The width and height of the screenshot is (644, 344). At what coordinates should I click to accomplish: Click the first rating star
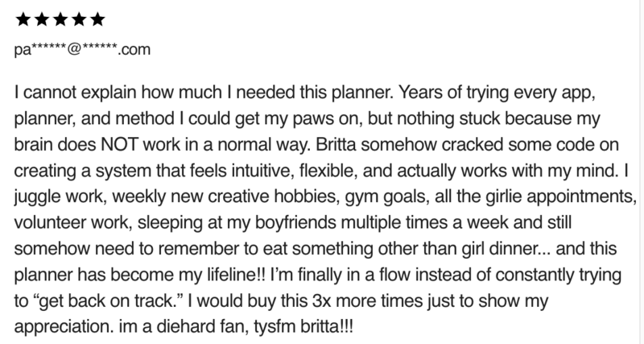point(22,17)
